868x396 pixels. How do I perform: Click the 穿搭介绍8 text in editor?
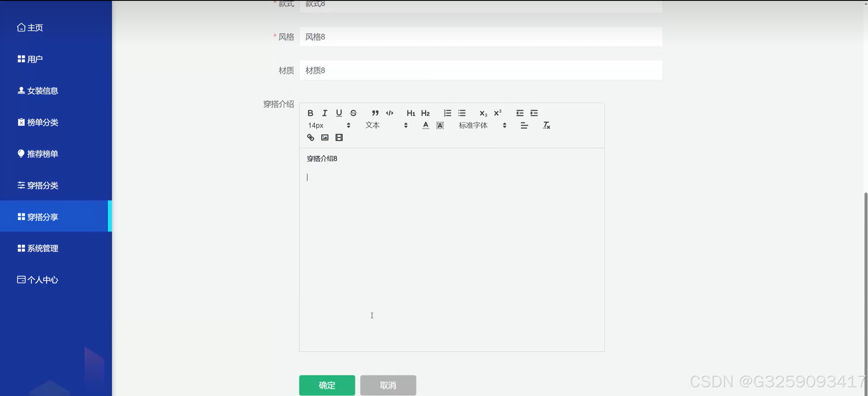pos(322,158)
